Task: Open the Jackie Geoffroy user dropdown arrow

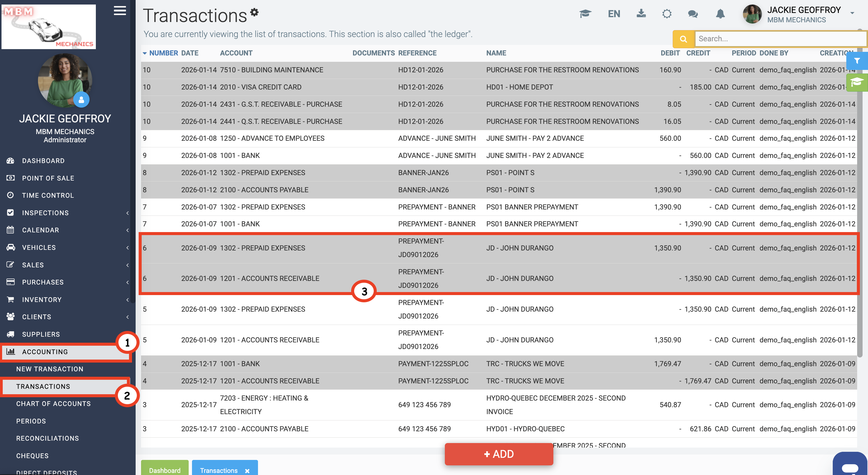Action: click(852, 13)
